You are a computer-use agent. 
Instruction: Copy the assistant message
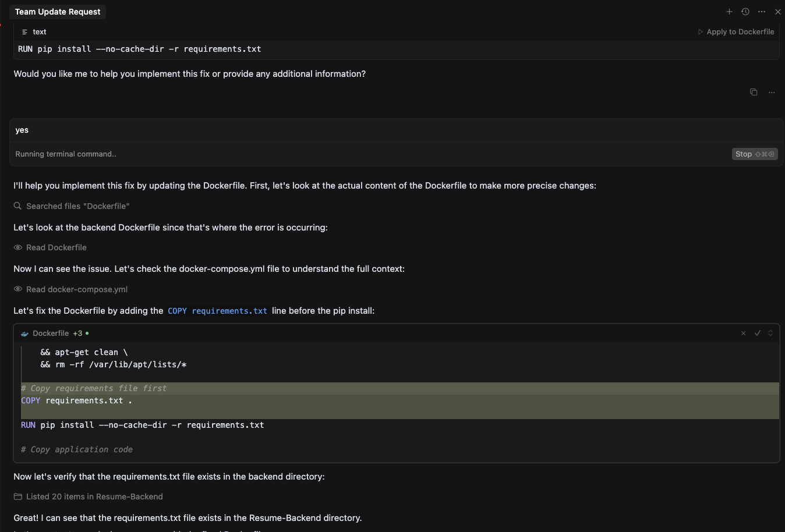coord(754,92)
